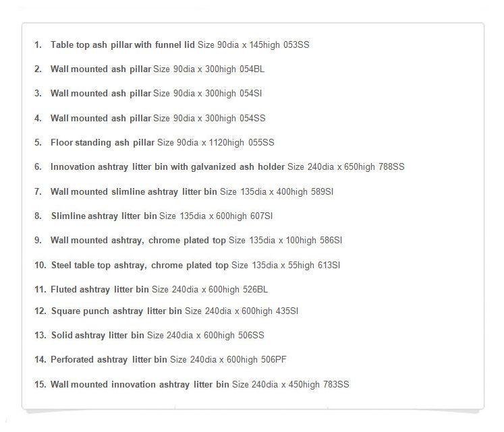Image resolution: width=504 pixels, height=432 pixels.
Task: Click the product code 053SS
Action: click(x=296, y=44)
